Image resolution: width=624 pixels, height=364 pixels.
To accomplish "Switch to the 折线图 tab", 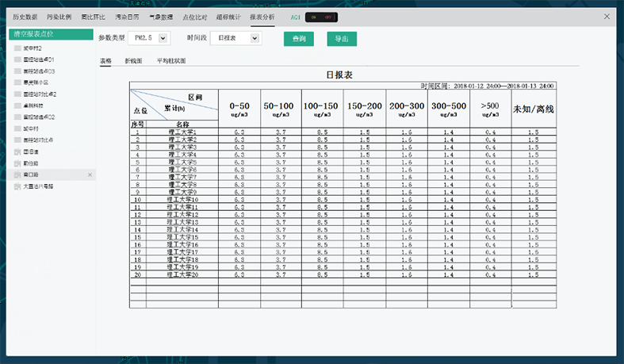I will pos(133,60).
